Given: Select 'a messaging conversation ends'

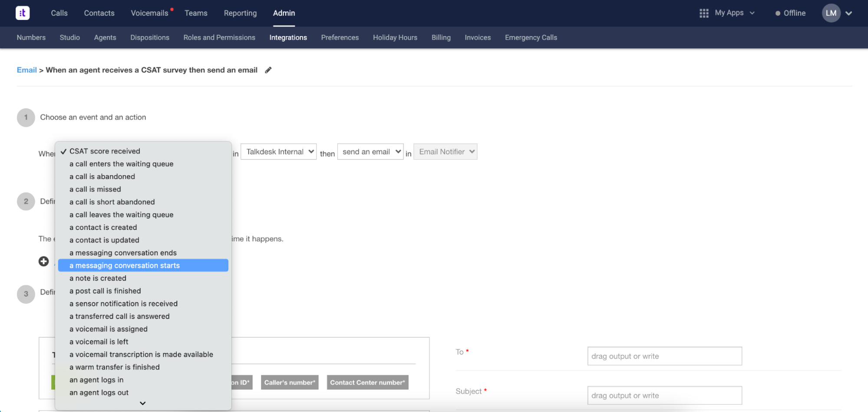Looking at the screenshot, I should point(143,253).
